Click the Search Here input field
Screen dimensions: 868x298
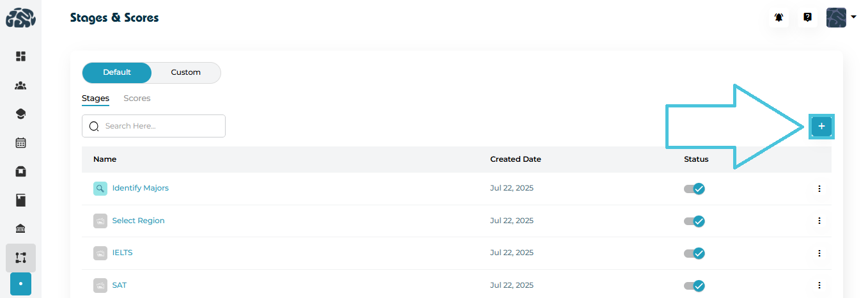160,126
